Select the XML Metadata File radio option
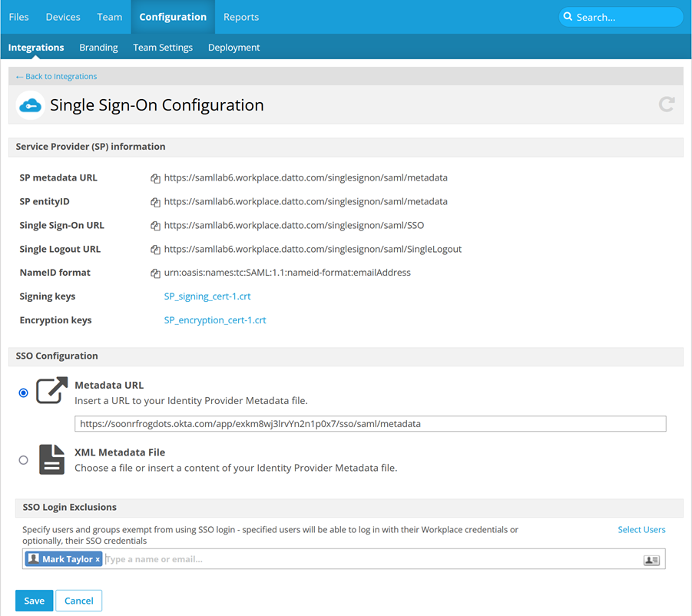The image size is (692, 616). (x=23, y=460)
